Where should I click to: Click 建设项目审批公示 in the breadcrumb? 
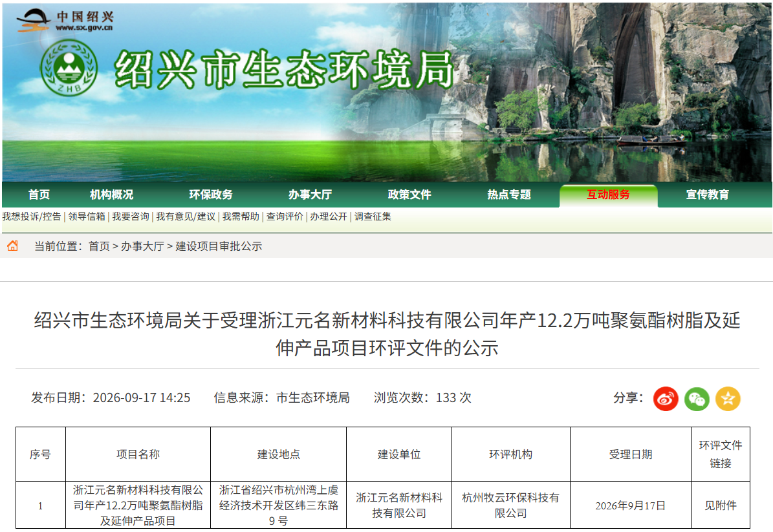[x=219, y=246]
